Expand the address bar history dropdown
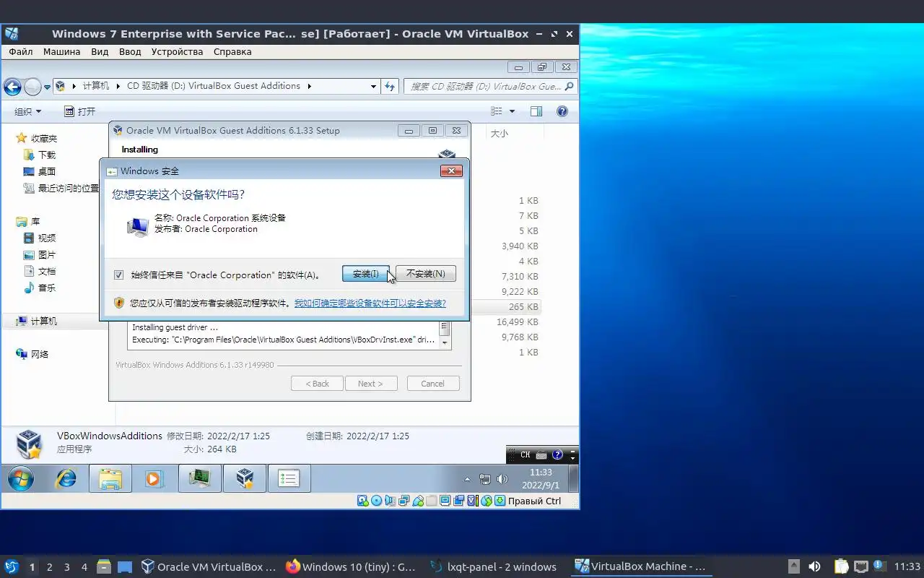 pos(373,86)
